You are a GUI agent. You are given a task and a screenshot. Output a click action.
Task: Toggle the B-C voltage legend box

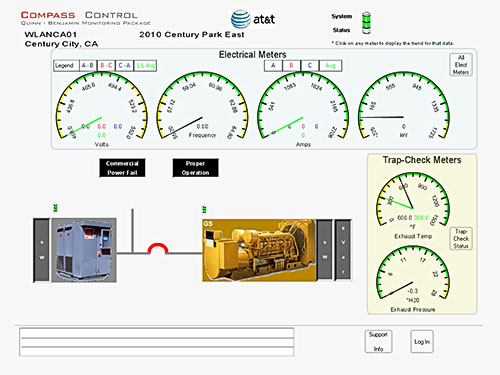click(x=106, y=65)
